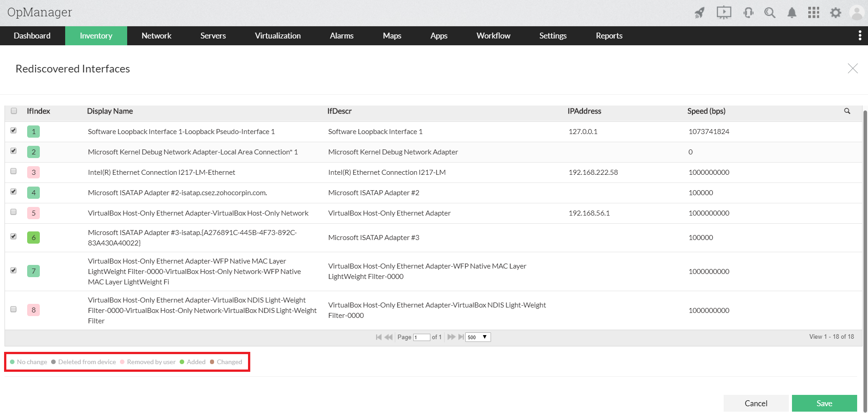
Task: Sort by the IPAddress column header
Action: pyautogui.click(x=584, y=111)
